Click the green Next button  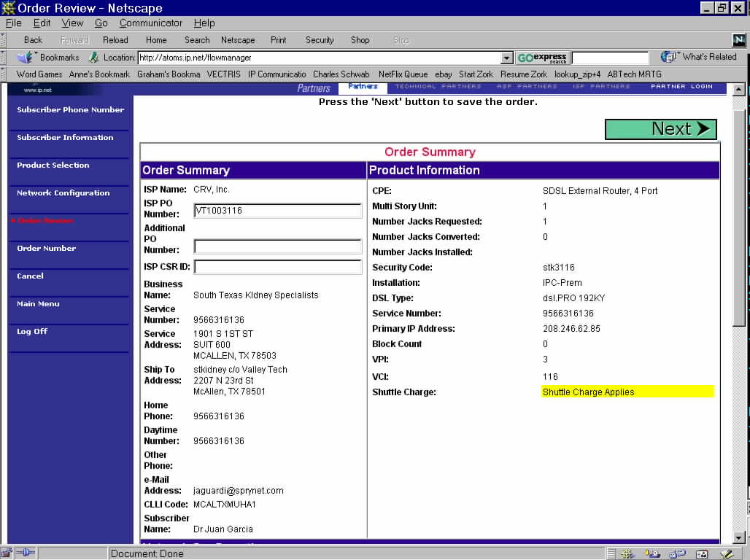[x=660, y=129]
